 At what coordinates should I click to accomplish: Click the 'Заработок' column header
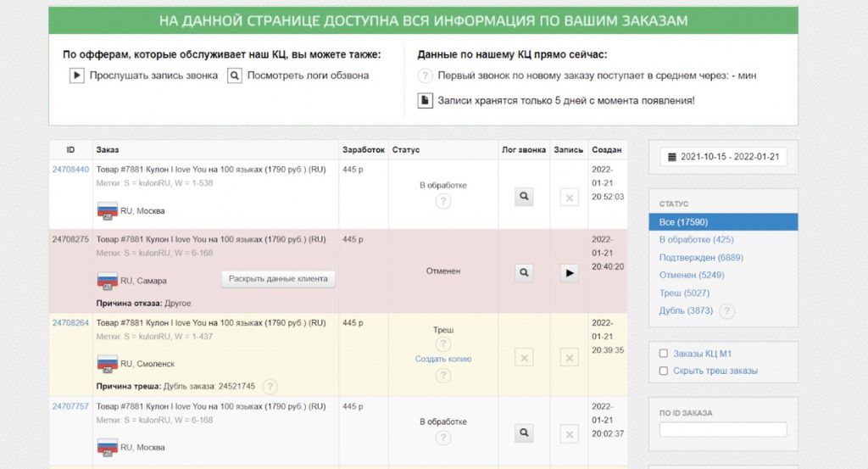coord(363,150)
